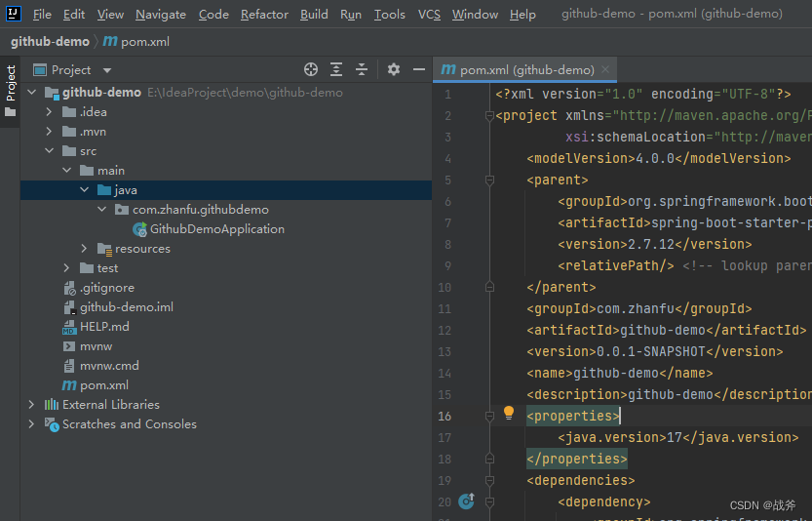The image size is (812, 521).
Task: Select HELP.md in the project tree
Action: click(x=104, y=327)
